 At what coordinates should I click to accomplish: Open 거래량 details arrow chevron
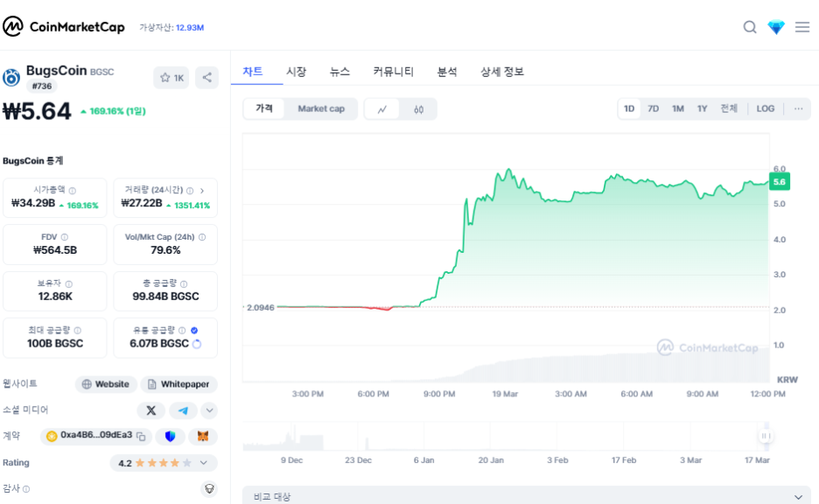point(202,191)
